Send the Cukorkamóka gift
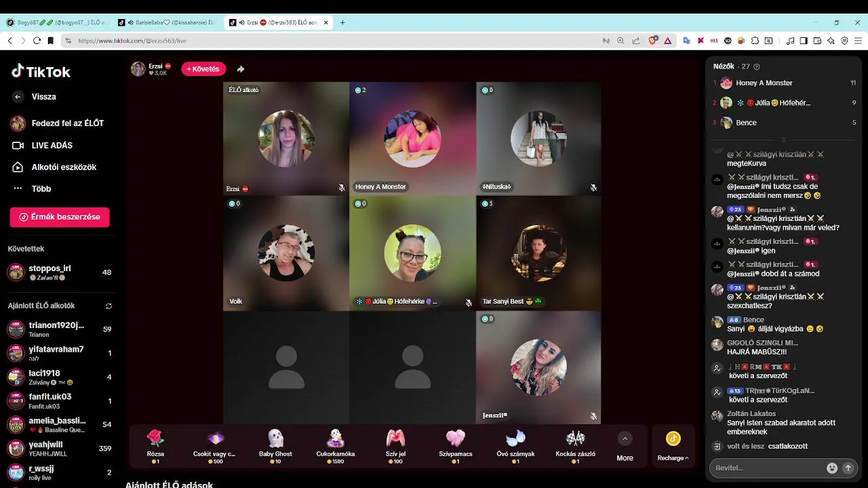 [335, 446]
